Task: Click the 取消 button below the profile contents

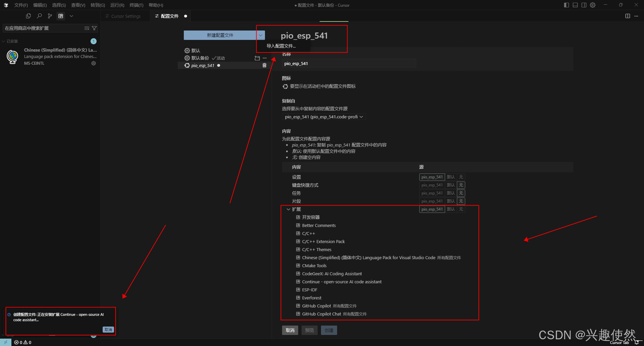Action: click(x=290, y=330)
